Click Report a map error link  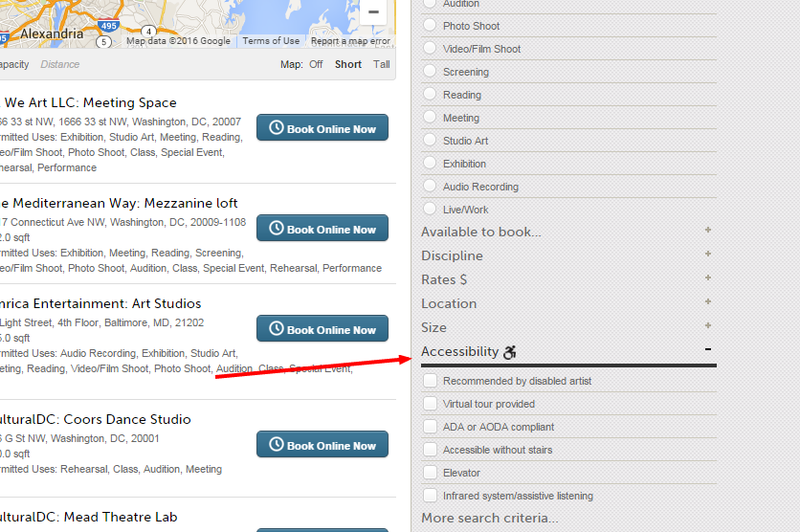(350, 41)
